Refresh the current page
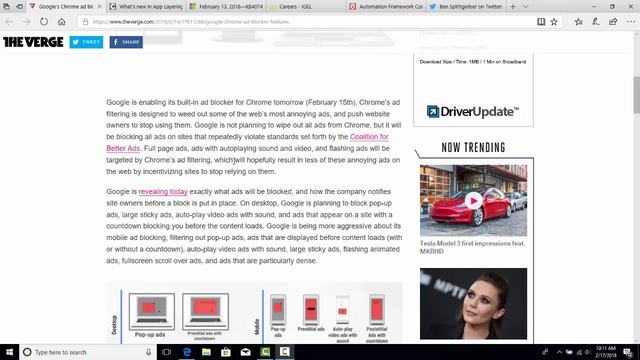 44,22
